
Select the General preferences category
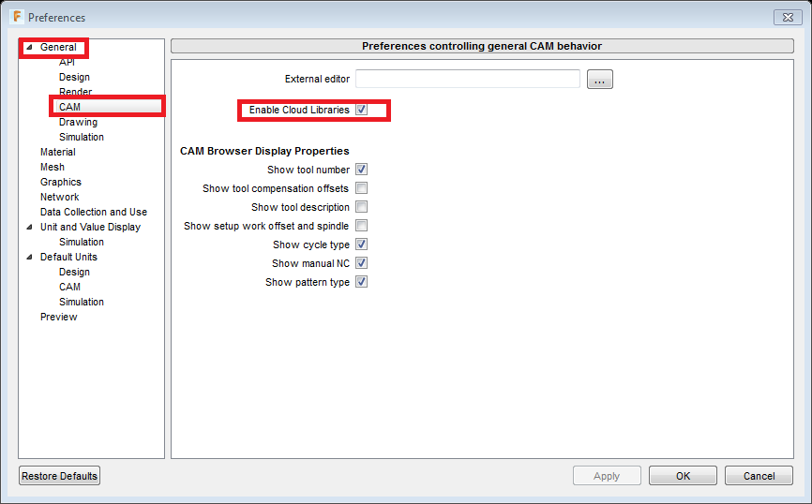point(58,47)
